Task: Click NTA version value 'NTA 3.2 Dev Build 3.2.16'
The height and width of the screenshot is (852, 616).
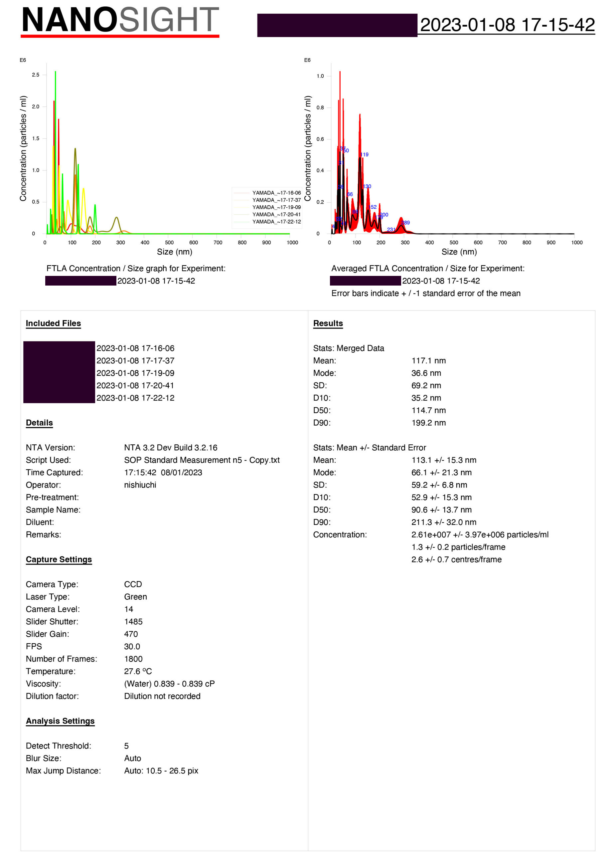Action: 171,447
